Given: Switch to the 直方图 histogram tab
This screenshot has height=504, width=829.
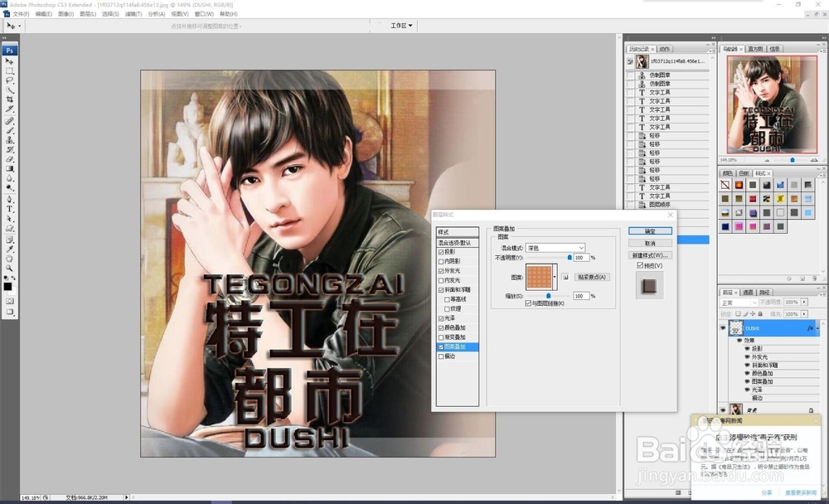Looking at the screenshot, I should [x=755, y=49].
